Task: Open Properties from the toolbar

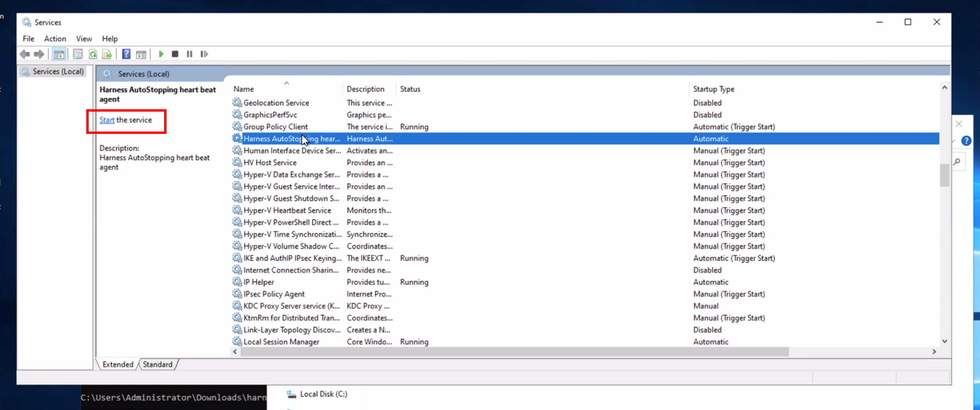Action: coord(78,54)
